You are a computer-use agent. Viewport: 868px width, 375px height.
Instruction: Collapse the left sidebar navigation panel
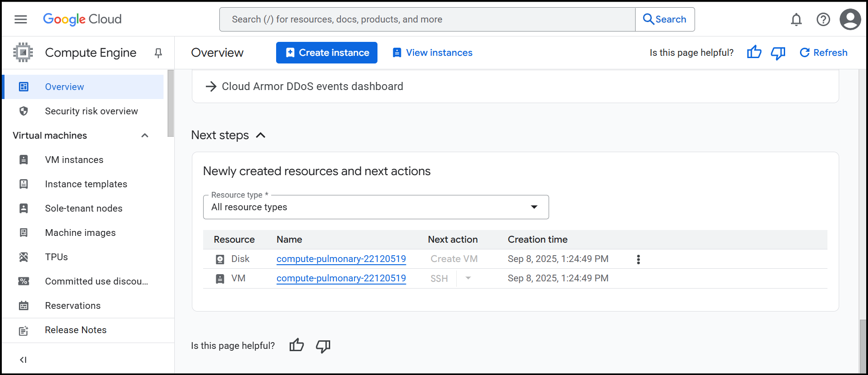tap(23, 360)
